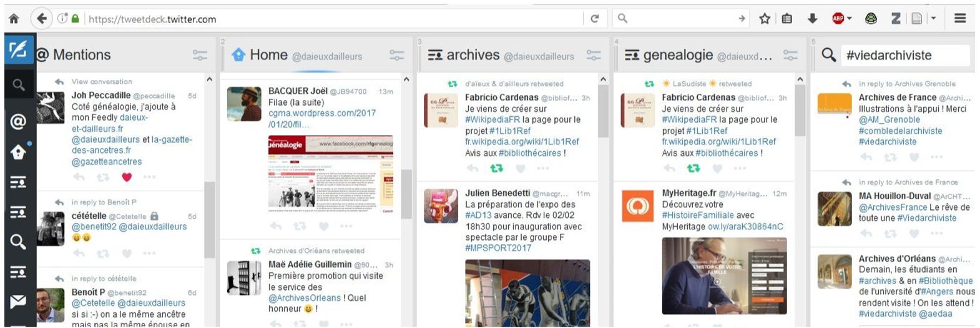Reload the TweetDeck page
The width and height of the screenshot is (980, 328).
595,19
